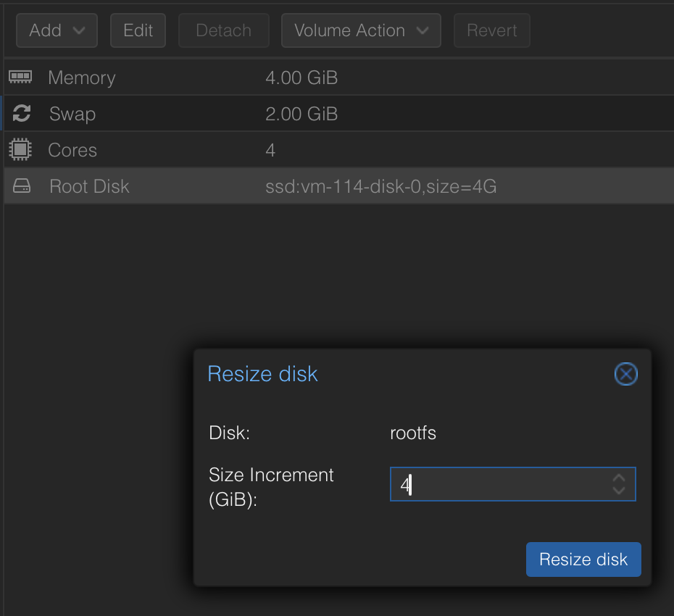Image resolution: width=674 pixels, height=616 pixels.
Task: Click the Detach button
Action: (x=224, y=30)
